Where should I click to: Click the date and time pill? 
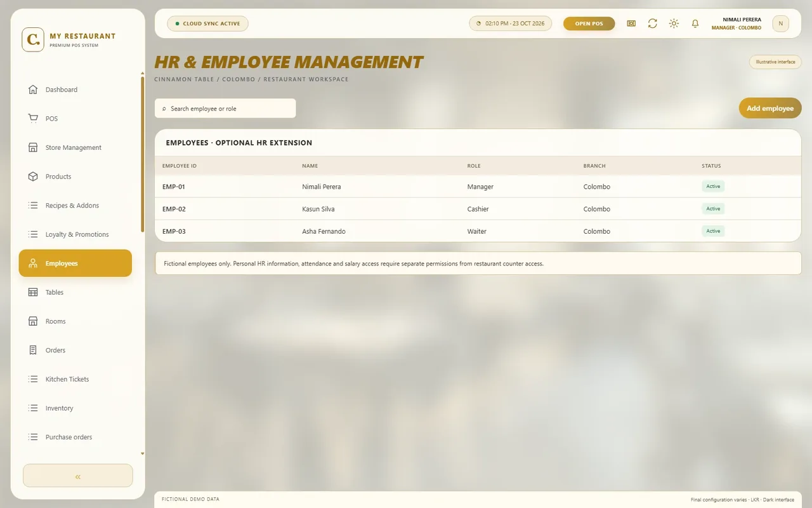(510, 23)
